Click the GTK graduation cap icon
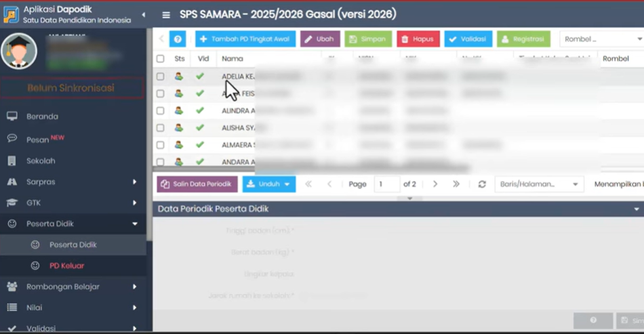The height and width of the screenshot is (334, 644). (x=12, y=203)
